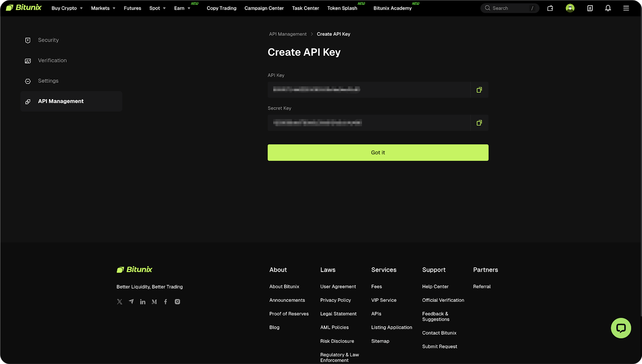Open the rewards box icon in top bar

(x=550, y=8)
